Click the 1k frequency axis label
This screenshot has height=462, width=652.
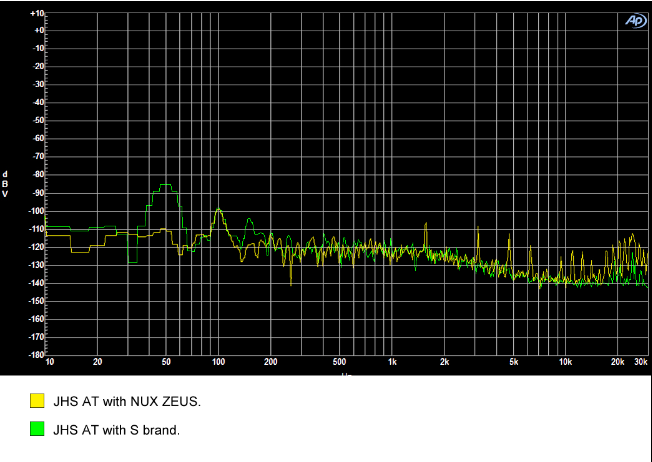[x=392, y=362]
